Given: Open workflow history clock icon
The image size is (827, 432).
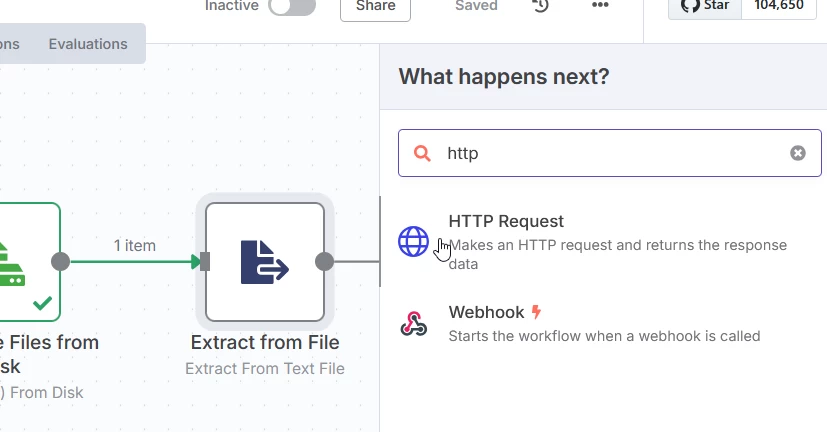Looking at the screenshot, I should (x=540, y=6).
